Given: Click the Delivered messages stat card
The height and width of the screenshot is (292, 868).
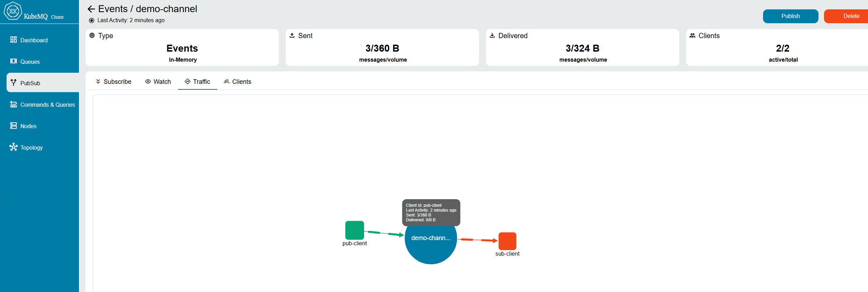Looking at the screenshot, I should (582, 48).
